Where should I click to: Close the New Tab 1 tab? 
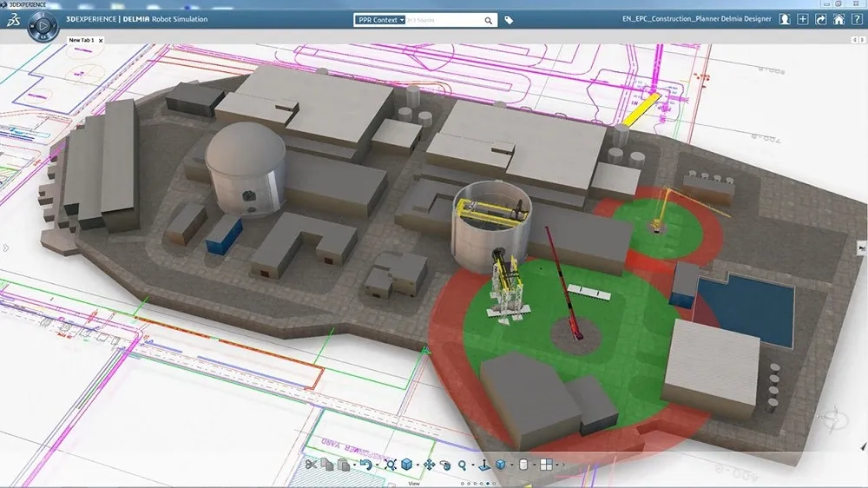tap(101, 40)
